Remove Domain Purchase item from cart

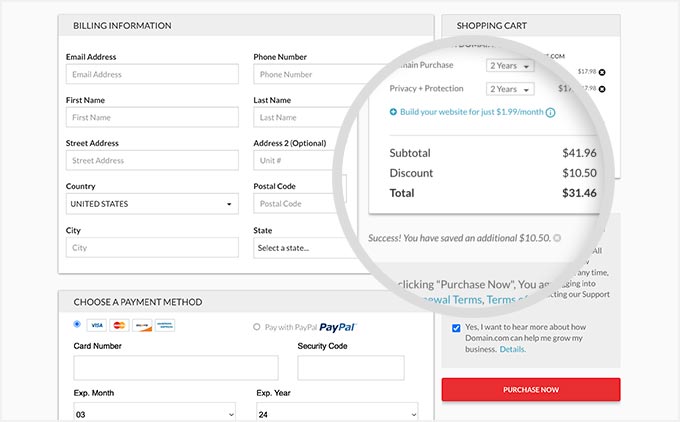[x=602, y=72]
